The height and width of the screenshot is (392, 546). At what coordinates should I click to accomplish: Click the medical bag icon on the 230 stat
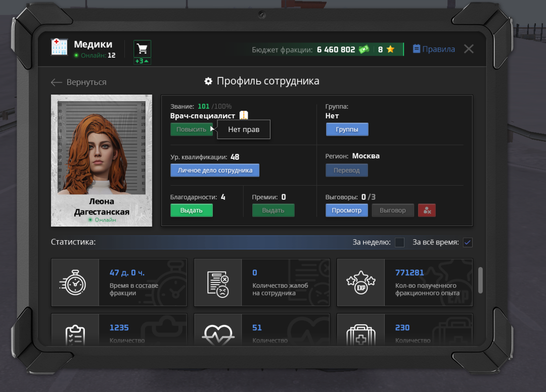[x=360, y=332]
